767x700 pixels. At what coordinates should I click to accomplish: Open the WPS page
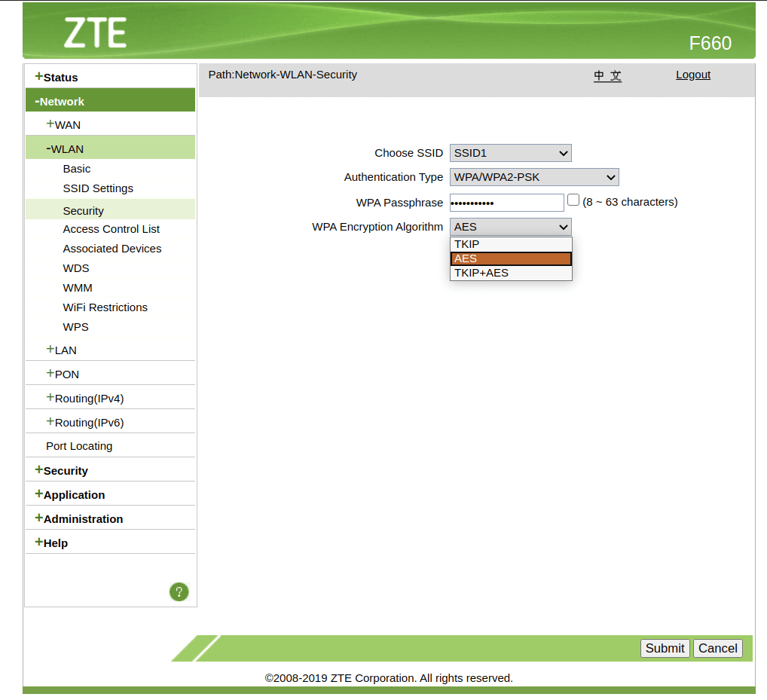point(76,327)
